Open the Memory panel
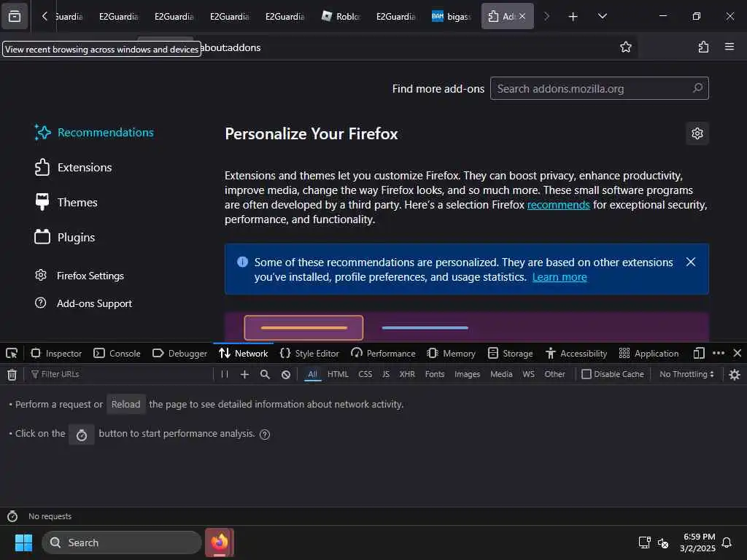This screenshot has height=560, width=747. (x=451, y=354)
